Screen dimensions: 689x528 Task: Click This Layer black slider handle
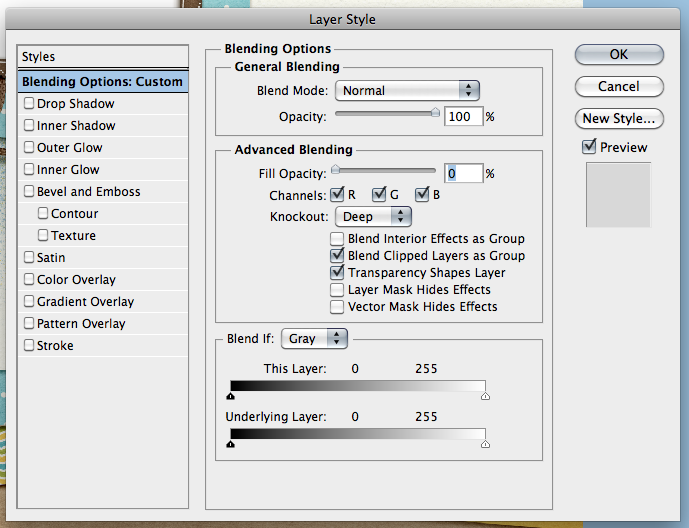pos(230,396)
